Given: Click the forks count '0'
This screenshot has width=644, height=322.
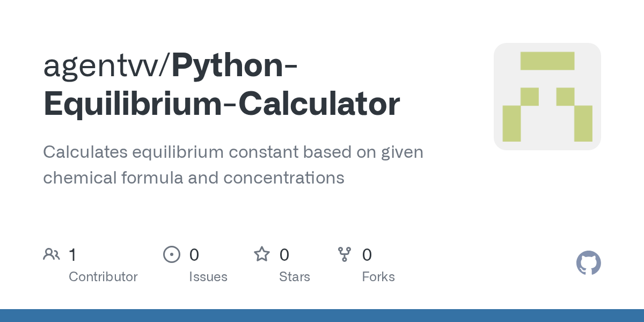Looking at the screenshot, I should [x=367, y=254].
